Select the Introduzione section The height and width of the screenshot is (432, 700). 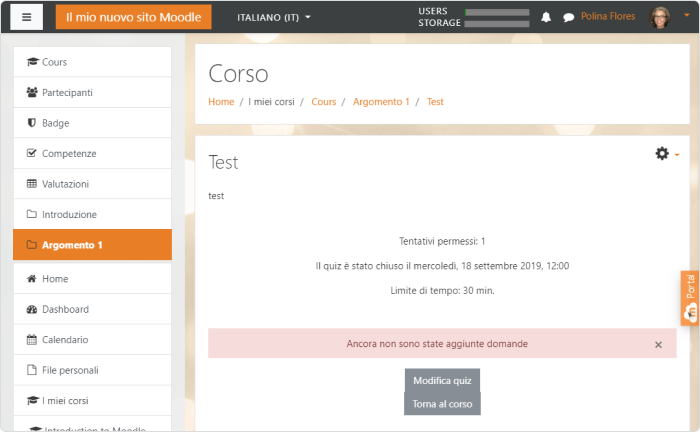[x=92, y=214]
